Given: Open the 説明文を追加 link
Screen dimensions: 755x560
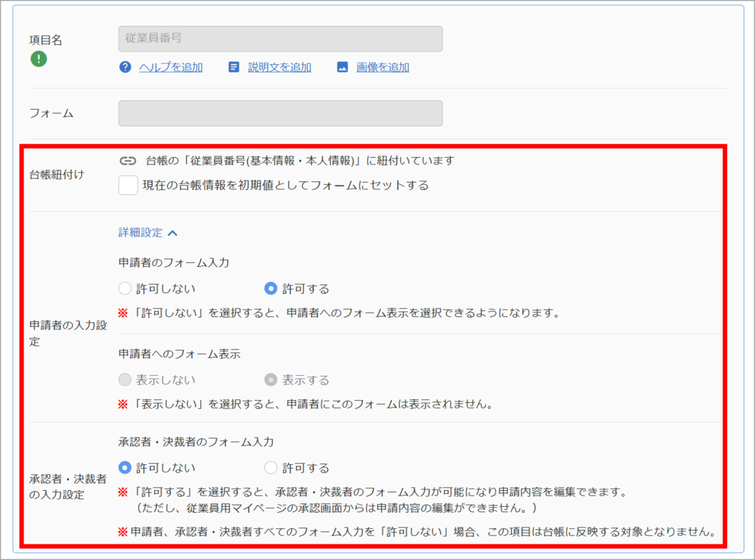Looking at the screenshot, I should [279, 67].
